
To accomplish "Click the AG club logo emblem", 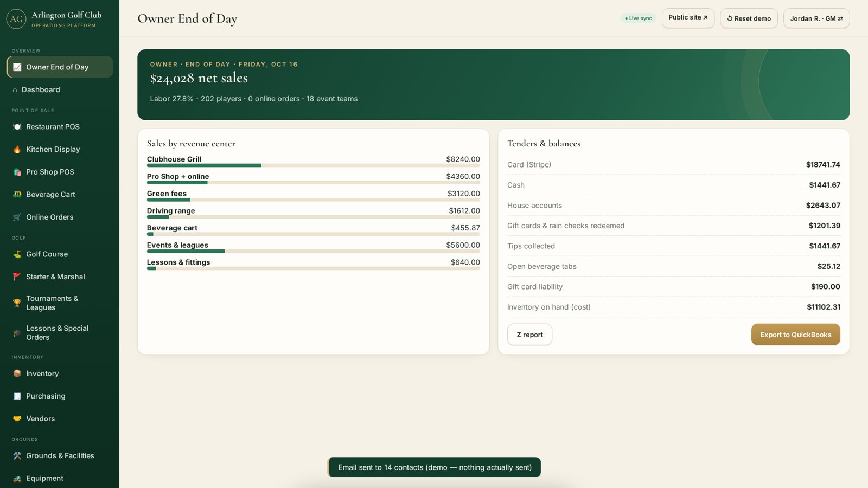I will tap(16, 19).
